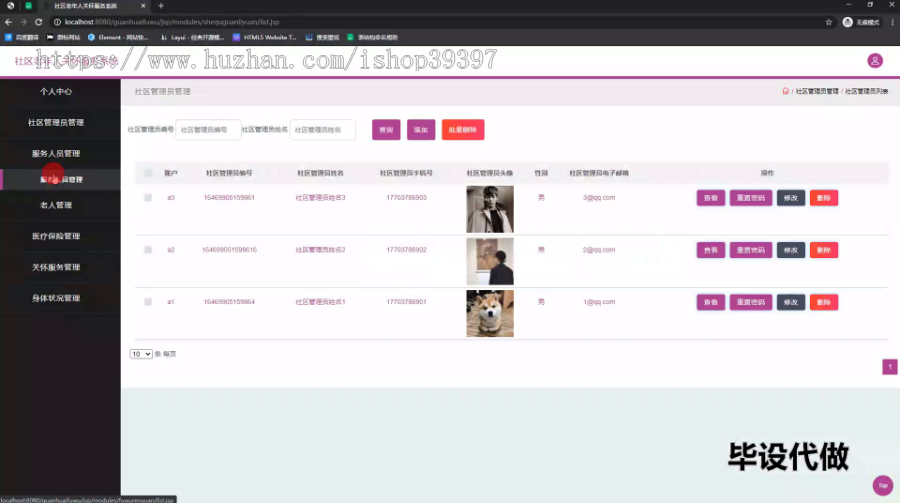900x503 pixels.
Task: Click the home icon in breadcrumb
Action: [x=785, y=91]
